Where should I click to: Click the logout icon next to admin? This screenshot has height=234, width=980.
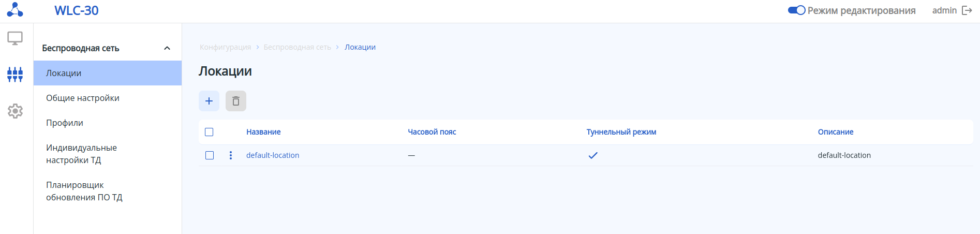coord(967,10)
